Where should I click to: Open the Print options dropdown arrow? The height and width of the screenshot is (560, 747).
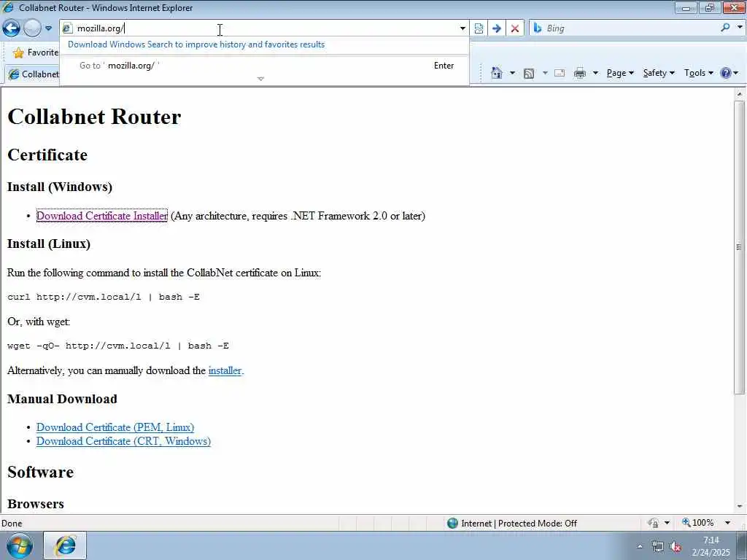click(595, 73)
